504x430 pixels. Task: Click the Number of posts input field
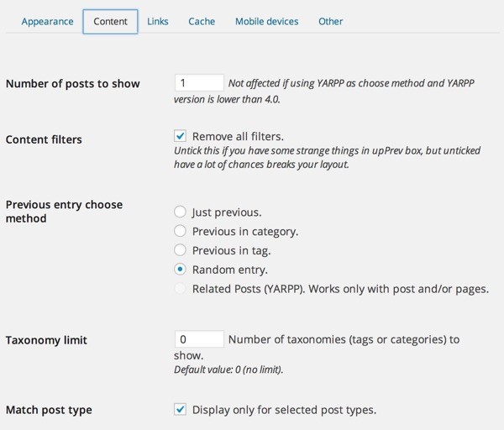pos(199,83)
